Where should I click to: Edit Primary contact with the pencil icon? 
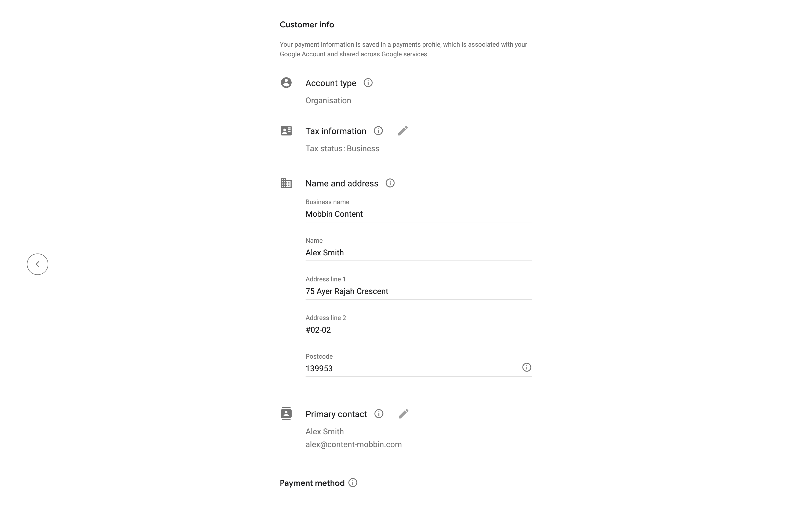point(403,414)
